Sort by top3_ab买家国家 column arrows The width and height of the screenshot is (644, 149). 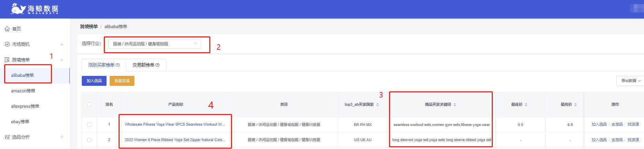[x=377, y=105]
